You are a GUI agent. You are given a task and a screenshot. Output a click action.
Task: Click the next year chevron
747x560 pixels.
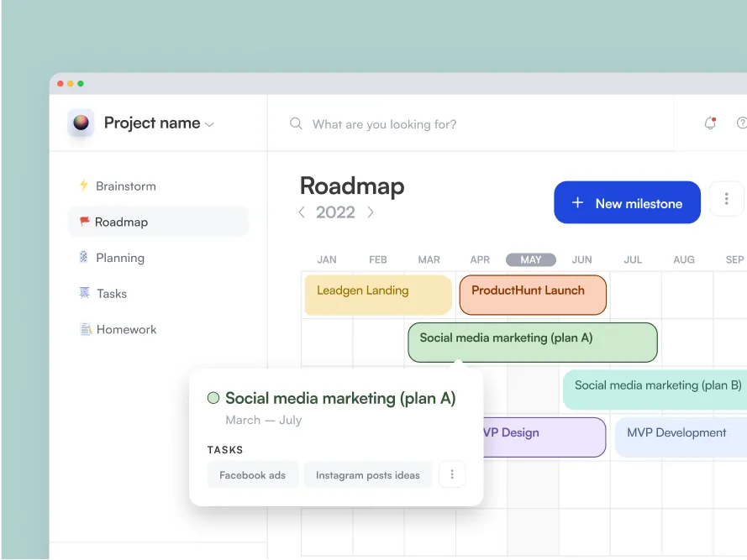point(370,212)
